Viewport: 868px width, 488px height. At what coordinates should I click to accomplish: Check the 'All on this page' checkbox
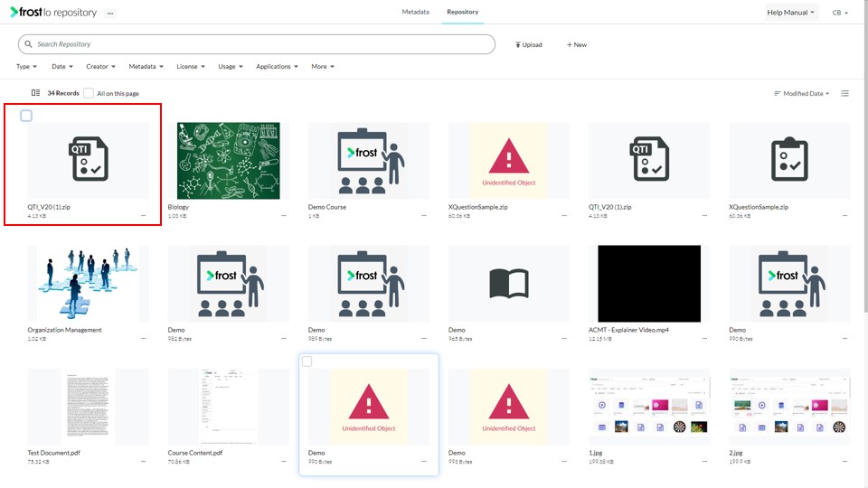[89, 93]
